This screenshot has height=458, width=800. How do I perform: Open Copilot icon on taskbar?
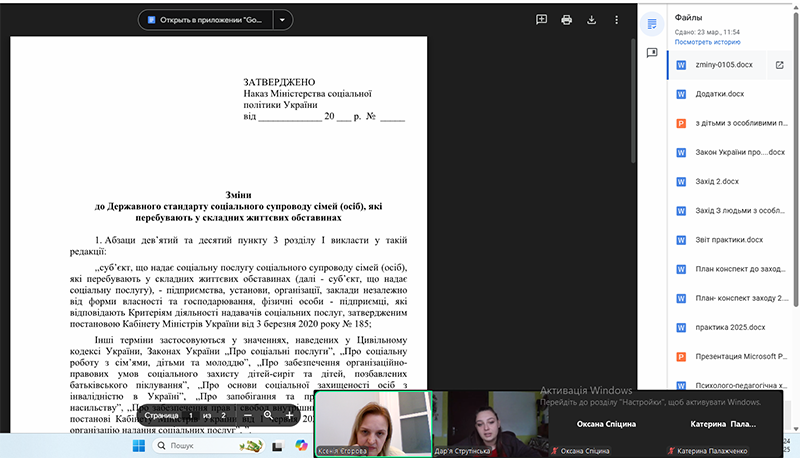(302, 446)
